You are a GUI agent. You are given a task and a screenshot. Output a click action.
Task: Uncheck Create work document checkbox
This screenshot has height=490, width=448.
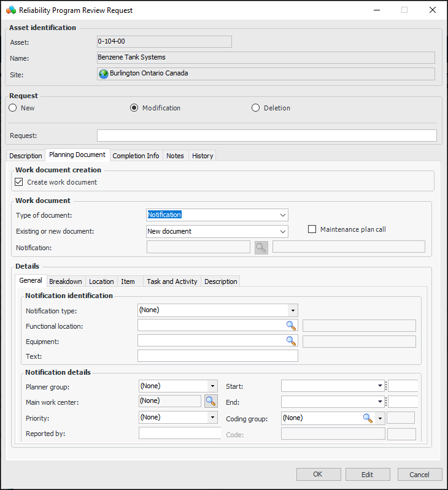[x=19, y=182]
